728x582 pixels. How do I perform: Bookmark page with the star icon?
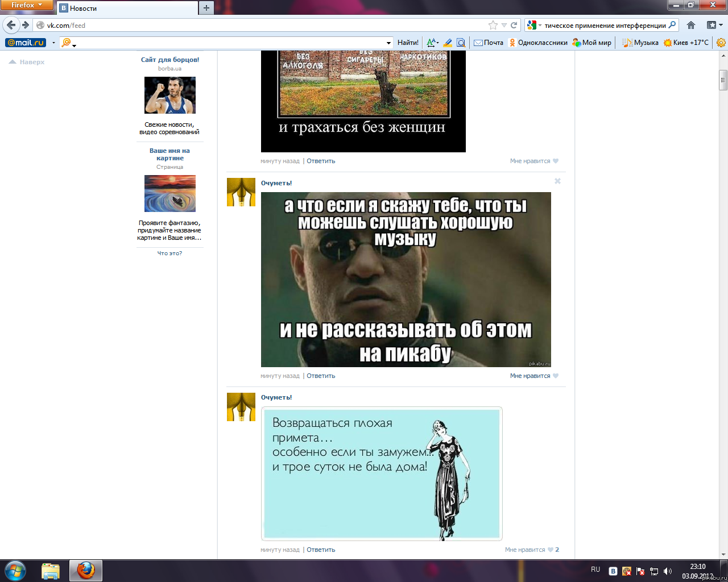(493, 25)
